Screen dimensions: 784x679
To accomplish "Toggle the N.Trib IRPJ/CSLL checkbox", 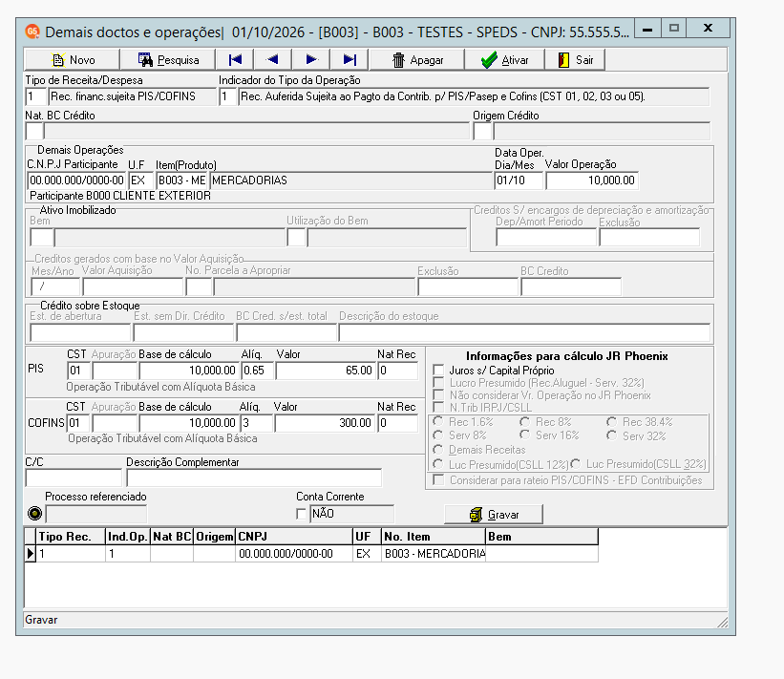I will click(x=438, y=408).
